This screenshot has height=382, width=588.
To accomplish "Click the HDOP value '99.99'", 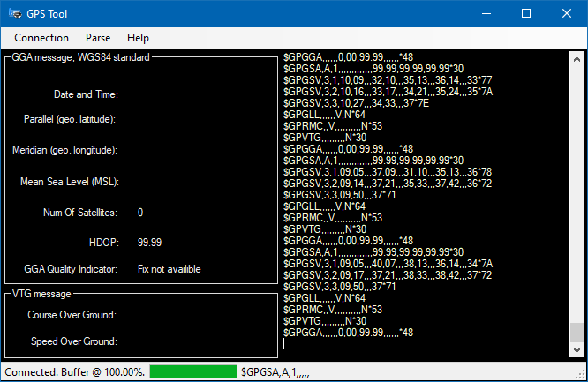I will click(149, 243).
